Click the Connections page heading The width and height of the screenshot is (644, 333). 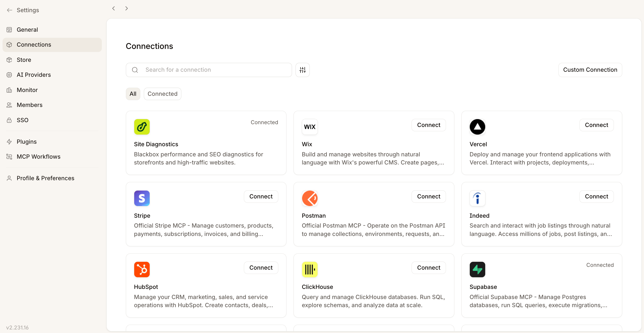(x=149, y=46)
